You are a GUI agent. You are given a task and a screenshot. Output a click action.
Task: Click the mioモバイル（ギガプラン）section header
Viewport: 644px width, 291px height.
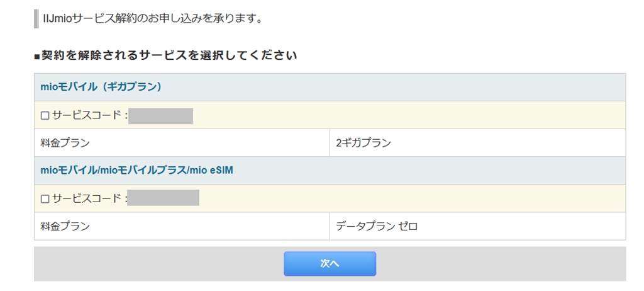click(x=101, y=87)
